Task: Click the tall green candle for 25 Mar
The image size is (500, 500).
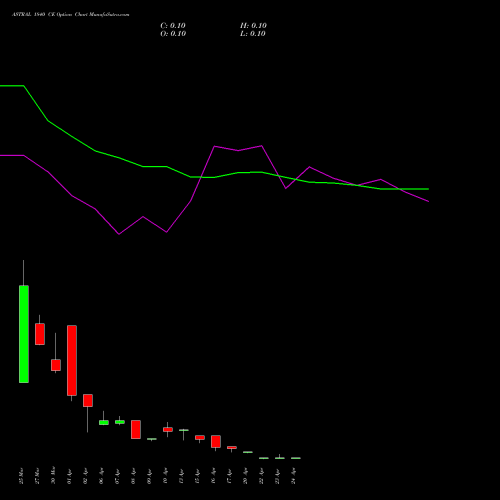Action: tap(24, 334)
